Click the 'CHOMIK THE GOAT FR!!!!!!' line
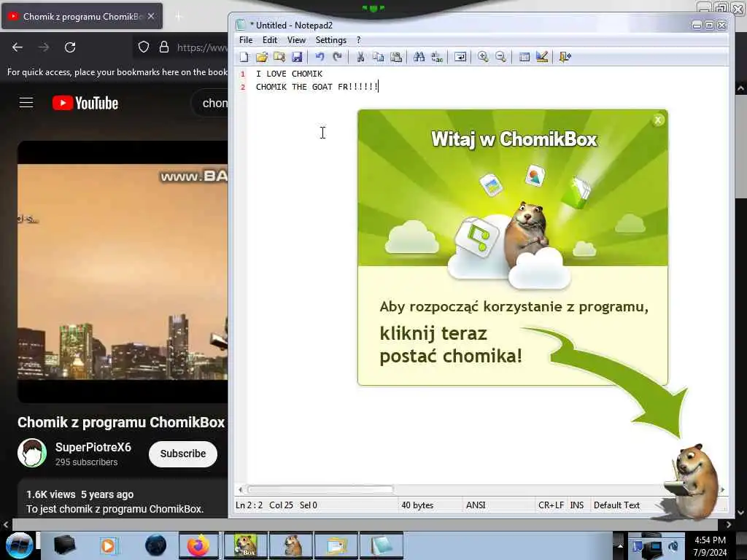Viewport: 747px width, 560px height. pos(317,87)
